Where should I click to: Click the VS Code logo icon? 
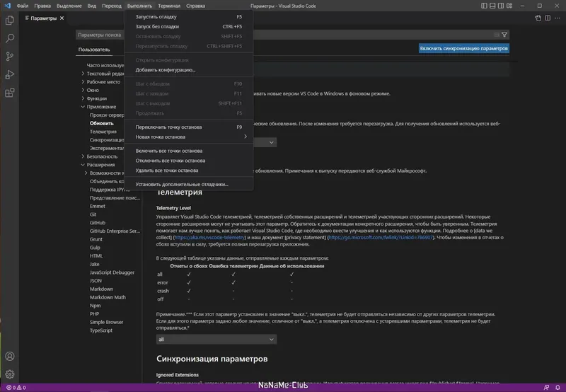coord(8,6)
